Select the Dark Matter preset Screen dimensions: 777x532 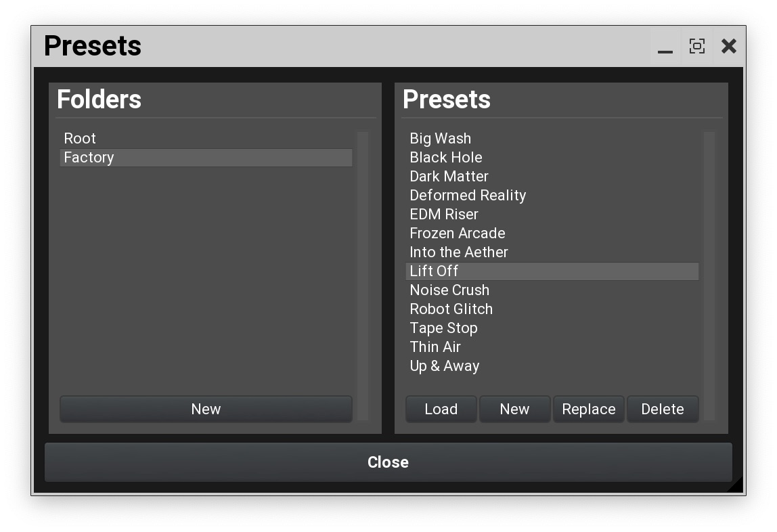coord(449,176)
